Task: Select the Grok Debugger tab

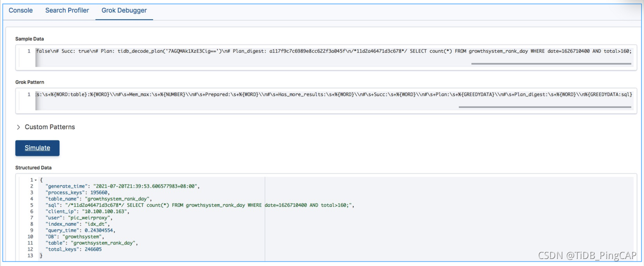Action: pyautogui.click(x=124, y=10)
